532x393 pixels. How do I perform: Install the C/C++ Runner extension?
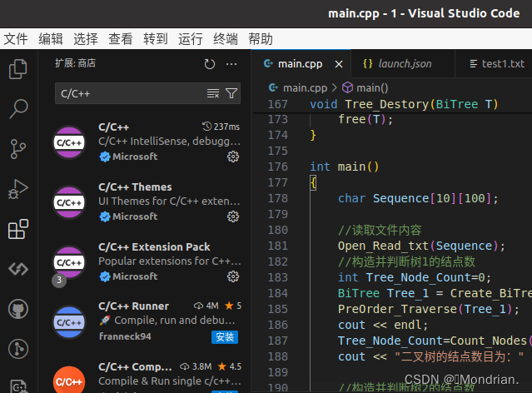point(225,337)
